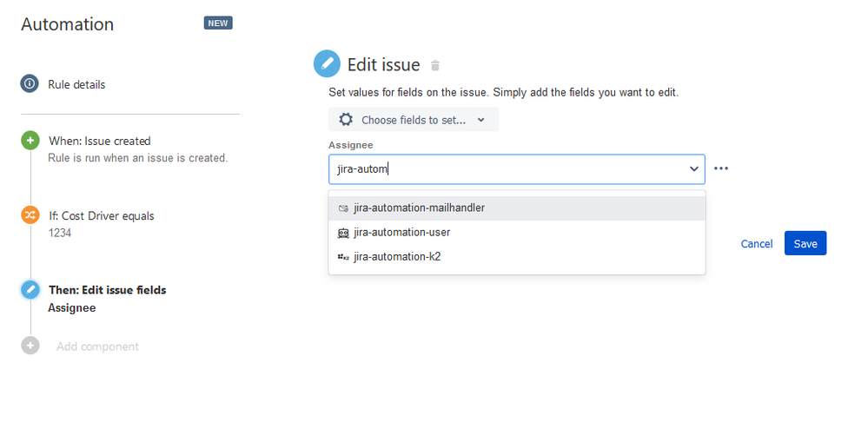Open Rule details
Screen dimensions: 868x422
tap(76, 84)
